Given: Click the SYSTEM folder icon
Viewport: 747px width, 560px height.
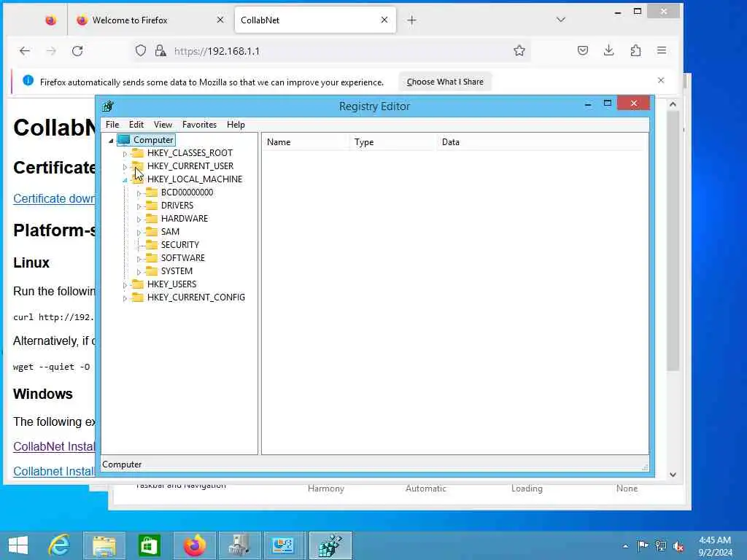Looking at the screenshot, I should click(x=152, y=271).
